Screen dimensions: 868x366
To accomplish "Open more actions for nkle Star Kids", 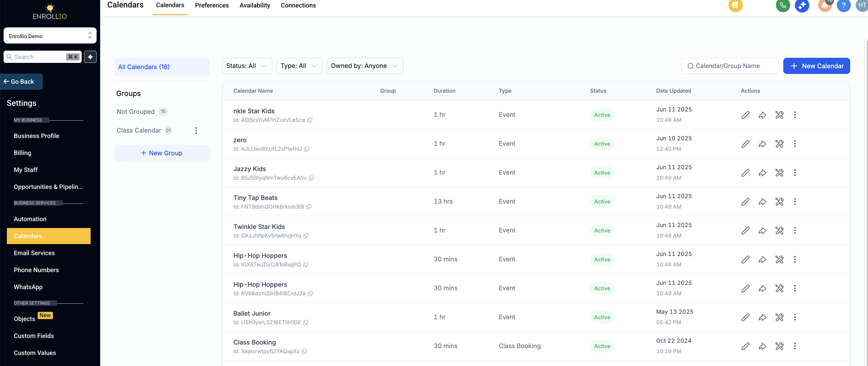I will pos(795,115).
